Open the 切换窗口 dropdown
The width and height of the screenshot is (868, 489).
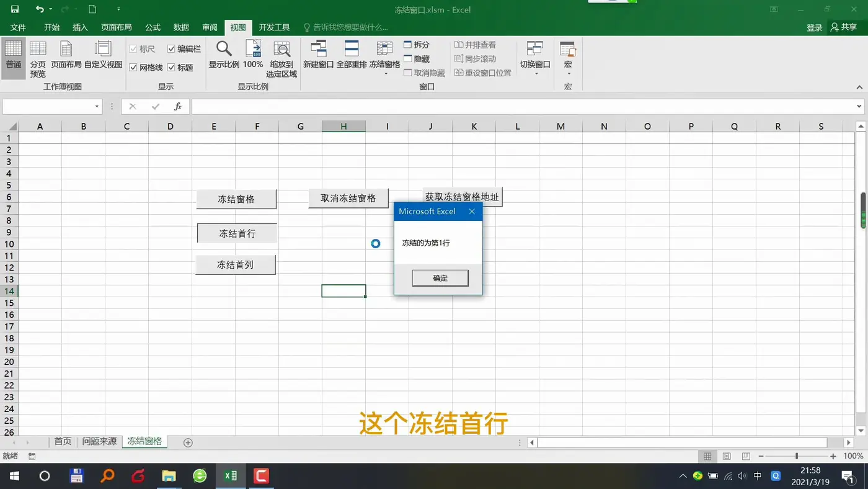(535, 59)
